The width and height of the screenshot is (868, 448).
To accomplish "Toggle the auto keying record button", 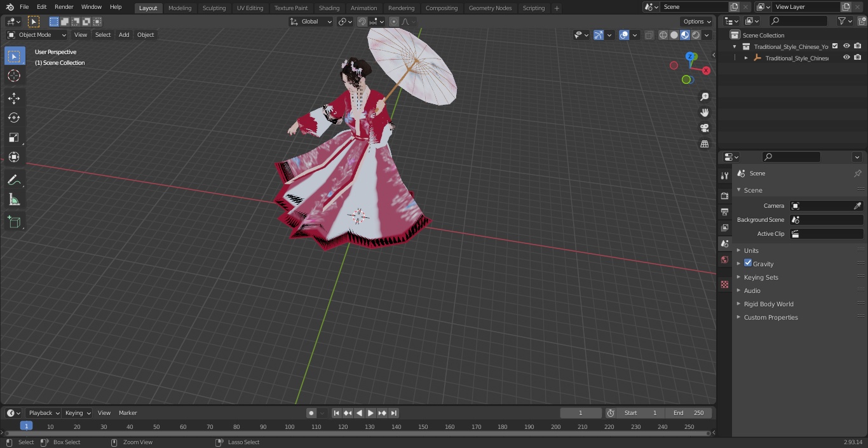I will click(x=311, y=413).
